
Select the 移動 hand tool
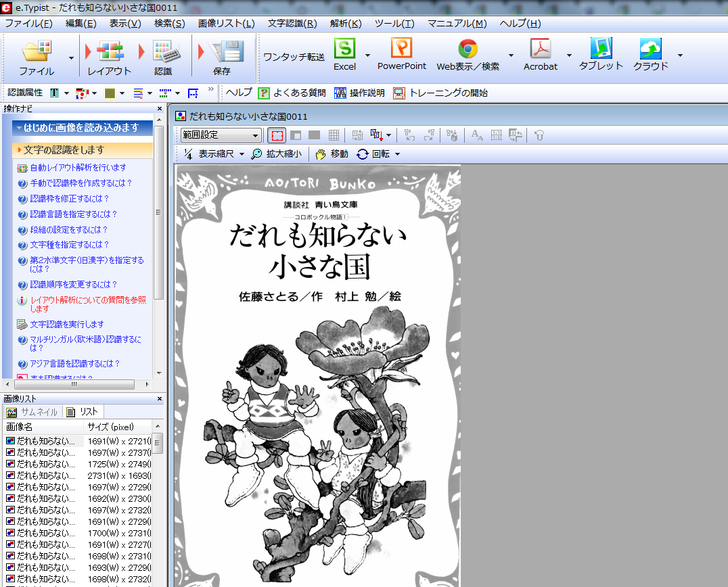pyautogui.click(x=332, y=154)
